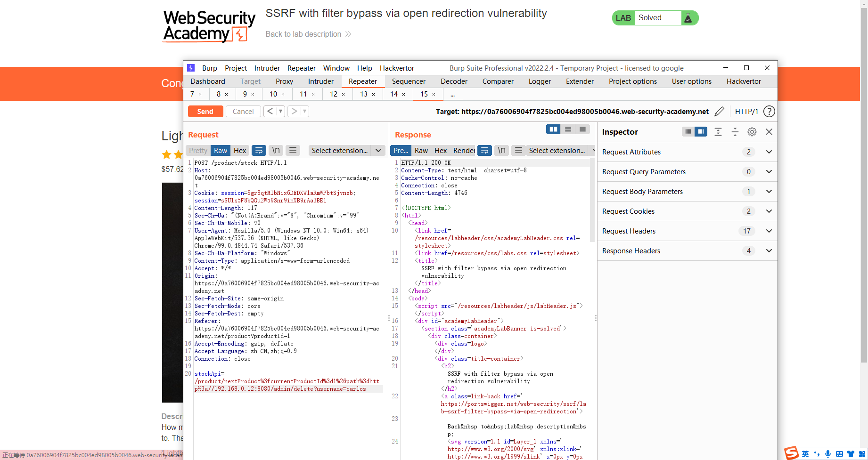The height and width of the screenshot is (460, 868).
Task: Switch Request view to Pretty
Action: click(x=198, y=151)
